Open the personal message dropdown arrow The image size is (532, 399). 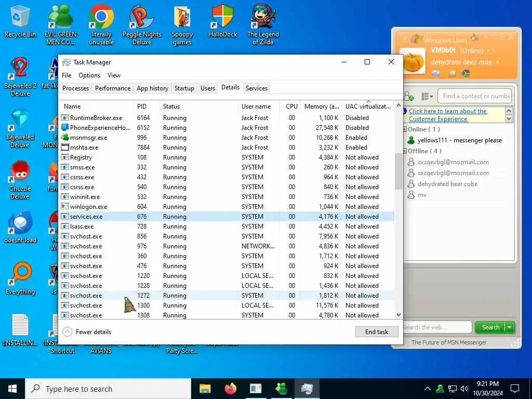point(498,62)
